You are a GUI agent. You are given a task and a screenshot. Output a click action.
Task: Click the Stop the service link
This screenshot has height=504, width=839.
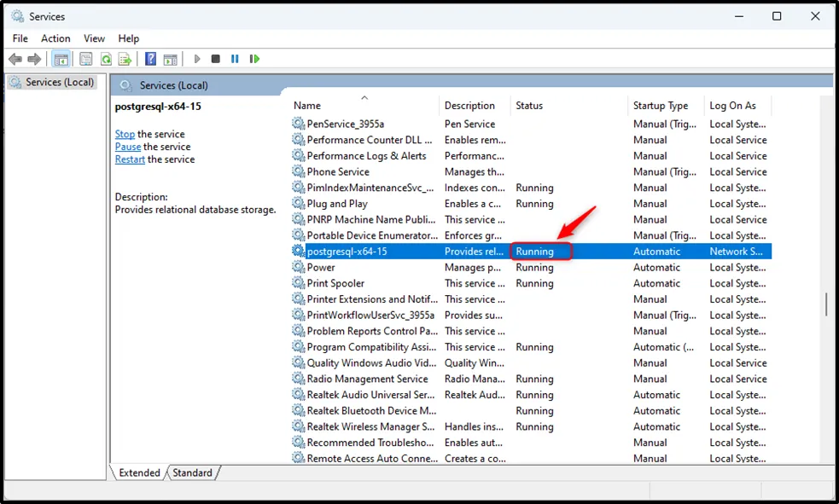coord(125,134)
